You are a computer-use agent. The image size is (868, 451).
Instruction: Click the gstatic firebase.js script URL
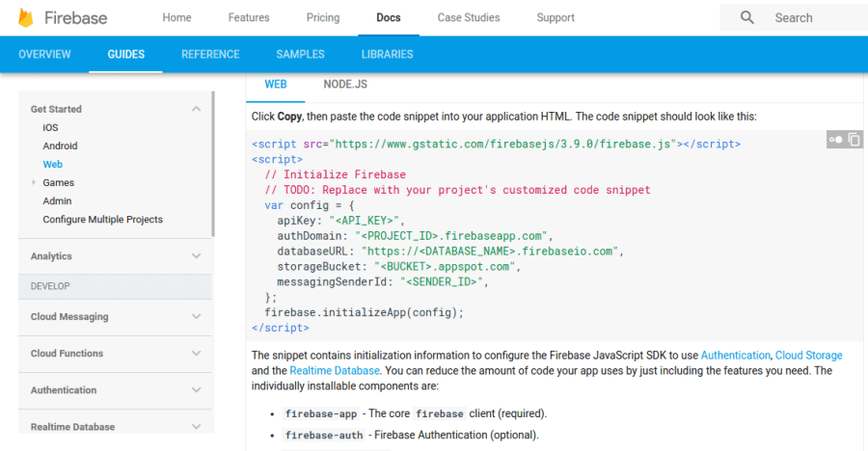pyautogui.click(x=503, y=145)
